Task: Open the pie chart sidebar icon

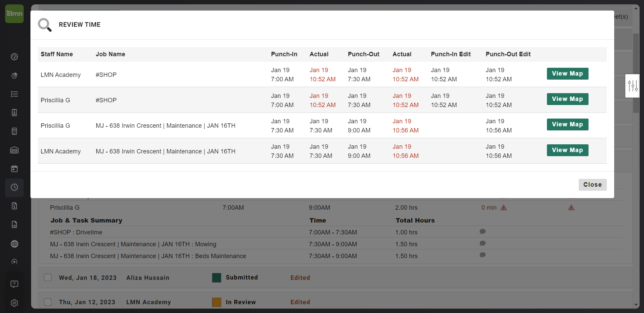Action: [14, 75]
